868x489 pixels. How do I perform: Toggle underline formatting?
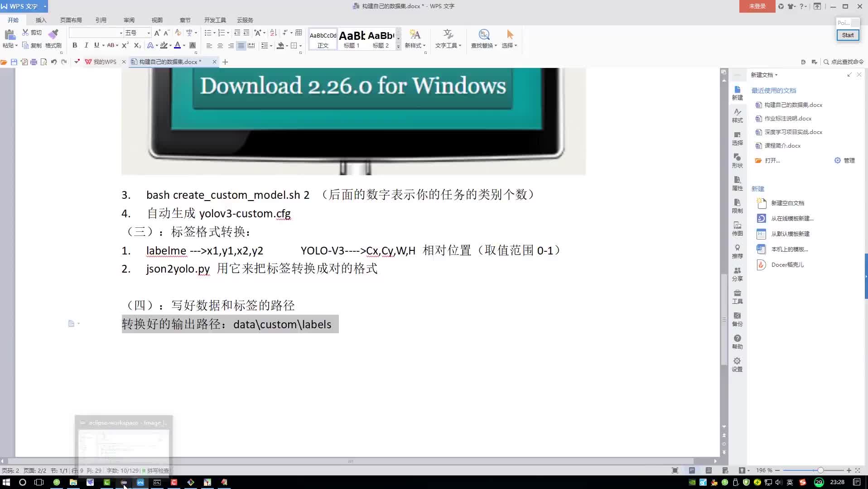[x=96, y=45]
